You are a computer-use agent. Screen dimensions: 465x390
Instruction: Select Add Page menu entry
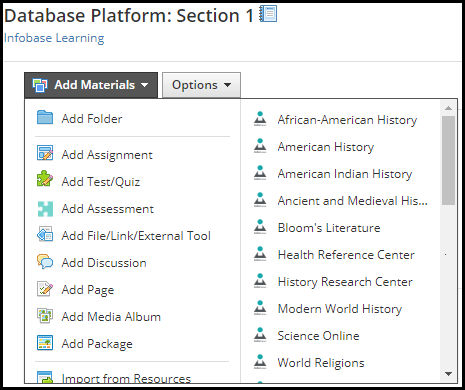point(88,290)
